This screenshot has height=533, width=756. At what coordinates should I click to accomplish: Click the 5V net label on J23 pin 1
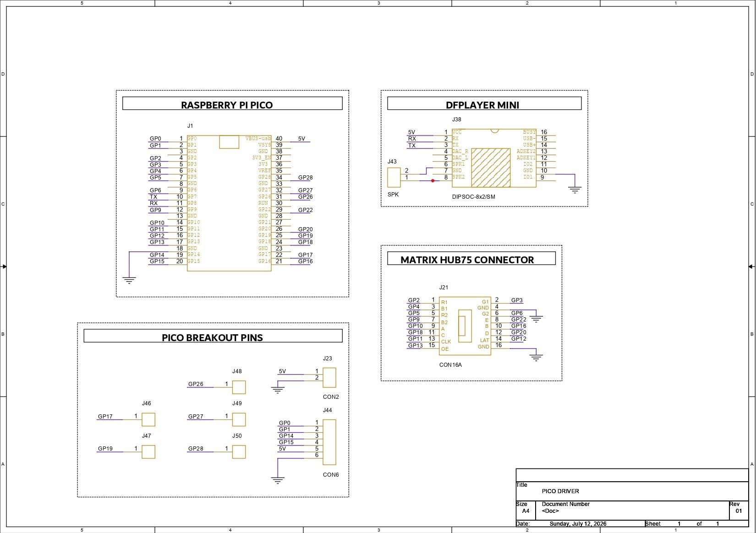(x=282, y=371)
